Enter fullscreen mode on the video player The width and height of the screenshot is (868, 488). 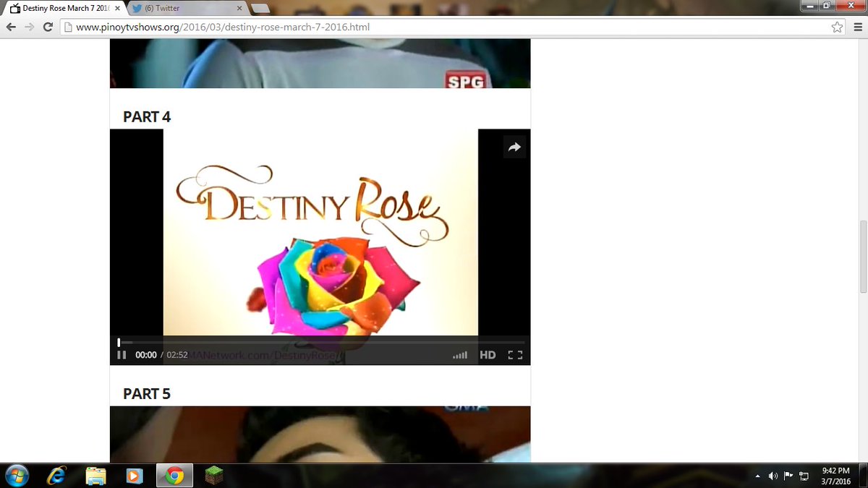click(515, 355)
